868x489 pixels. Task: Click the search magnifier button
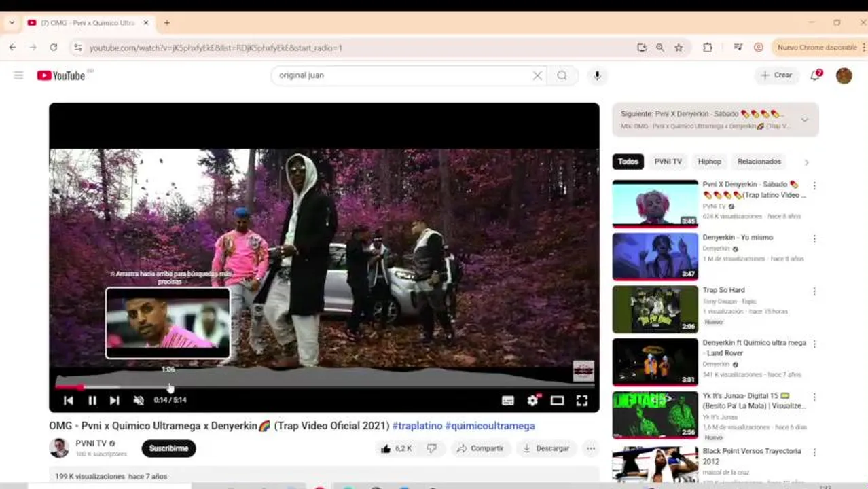562,75
